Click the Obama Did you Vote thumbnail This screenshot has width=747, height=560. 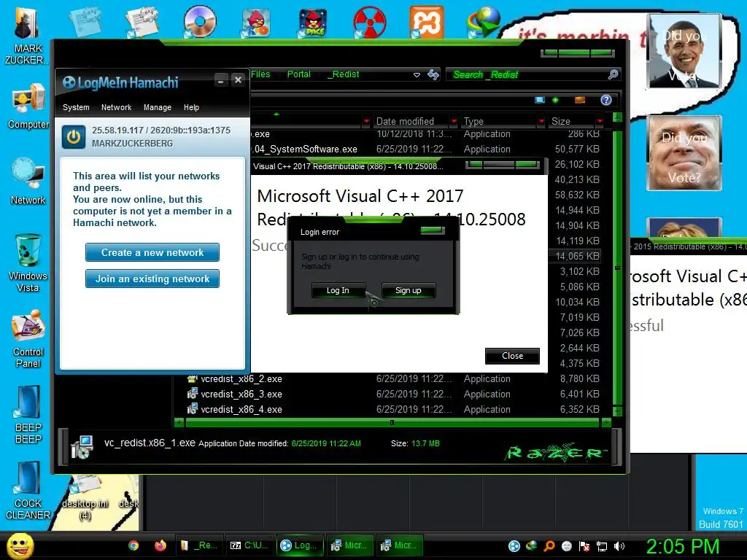pyautogui.click(x=684, y=52)
